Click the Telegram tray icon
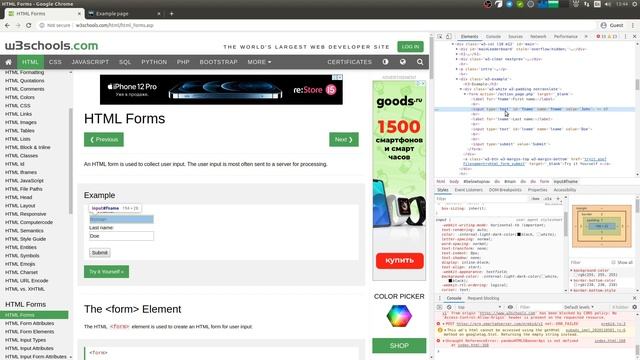The image size is (640, 360). pyautogui.click(x=509, y=4)
